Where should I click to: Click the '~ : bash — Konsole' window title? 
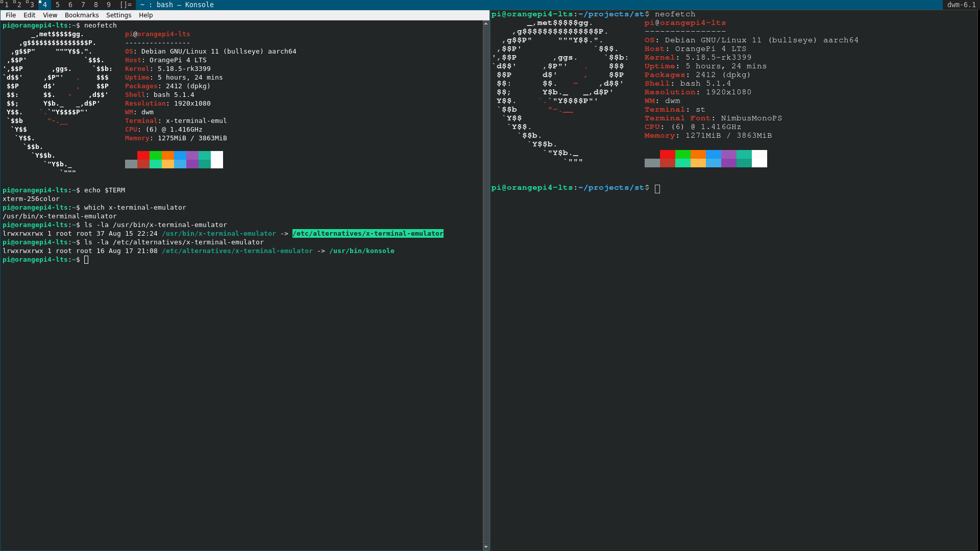pos(177,5)
